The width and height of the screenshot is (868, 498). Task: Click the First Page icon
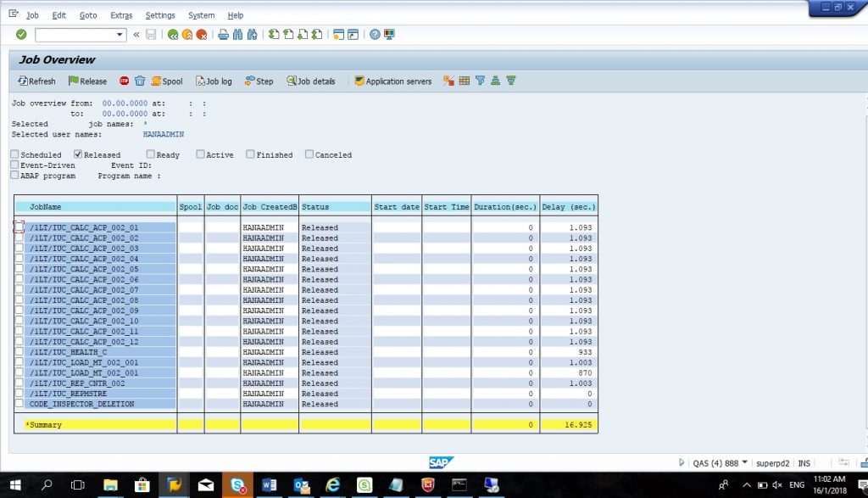point(274,35)
